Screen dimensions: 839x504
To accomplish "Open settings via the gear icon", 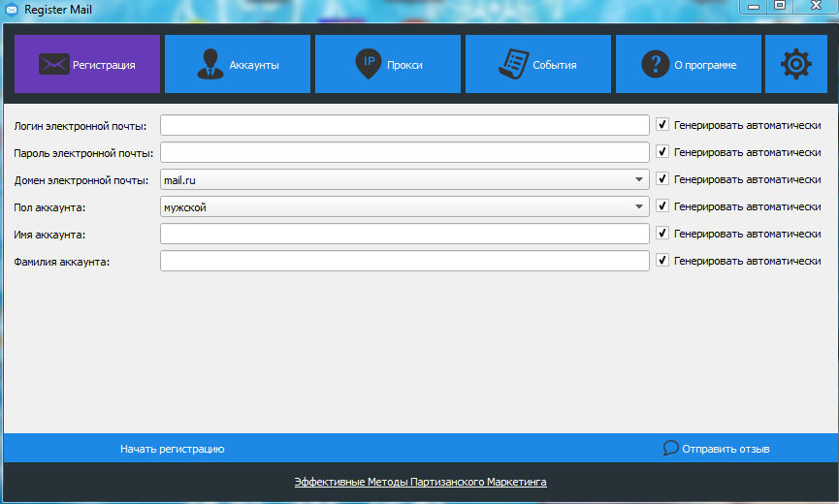I will click(x=795, y=64).
